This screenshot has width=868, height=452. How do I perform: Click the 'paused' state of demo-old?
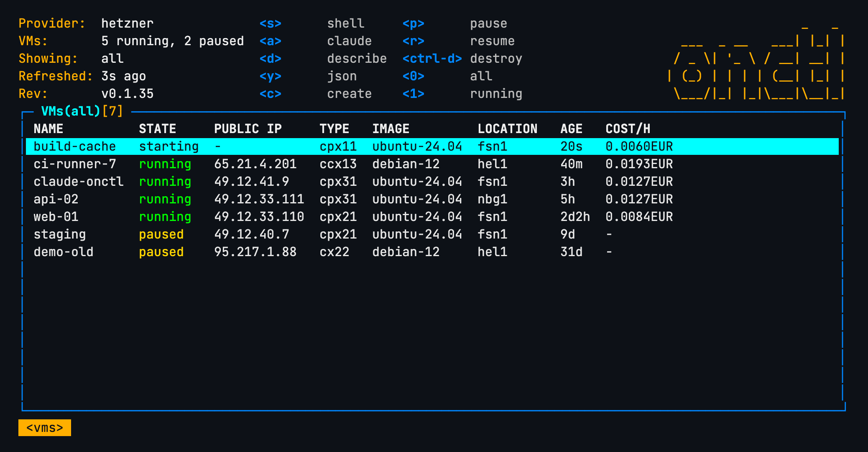161,252
